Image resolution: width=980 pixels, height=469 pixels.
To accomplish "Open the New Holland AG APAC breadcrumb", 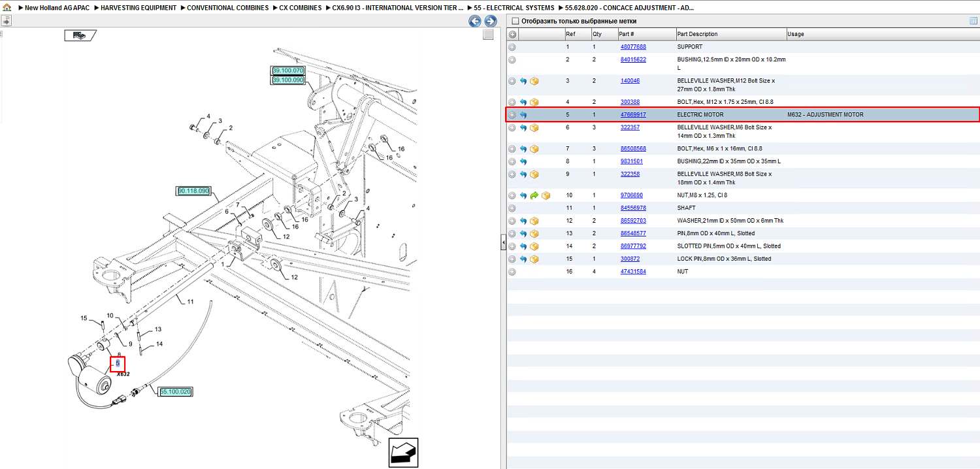I will [x=57, y=8].
